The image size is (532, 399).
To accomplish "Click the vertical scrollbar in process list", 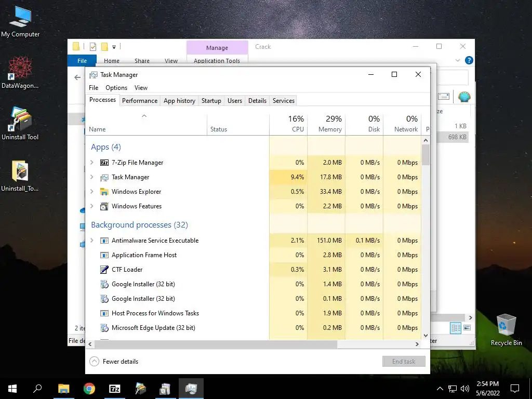I will coord(426,155).
